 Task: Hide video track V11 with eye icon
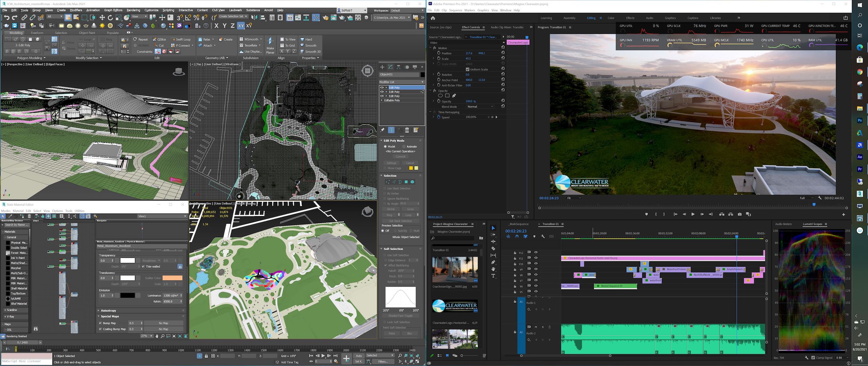point(536,258)
